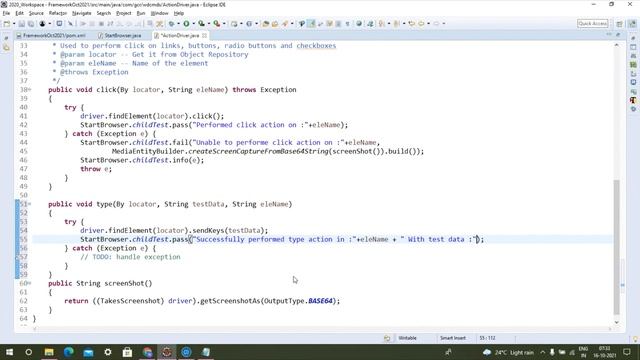Click the Windows Start button
The image size is (640, 360).
(9, 352)
